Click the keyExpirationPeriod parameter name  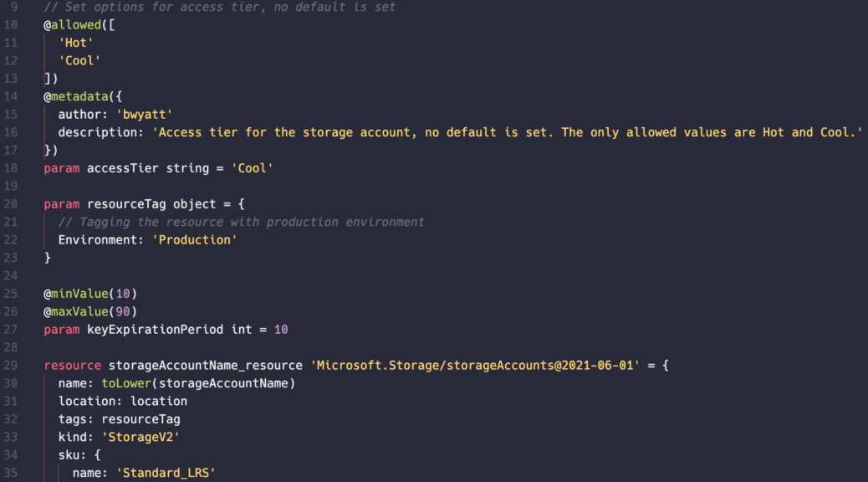tap(155, 330)
